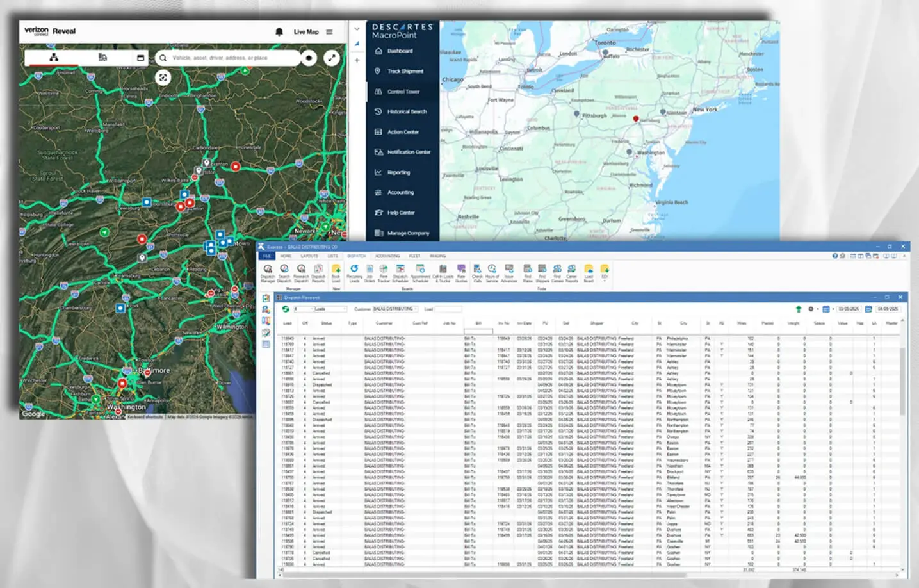The image size is (919, 588).
Task: Refresh the Dispatch Research grid
Action: 285,309
